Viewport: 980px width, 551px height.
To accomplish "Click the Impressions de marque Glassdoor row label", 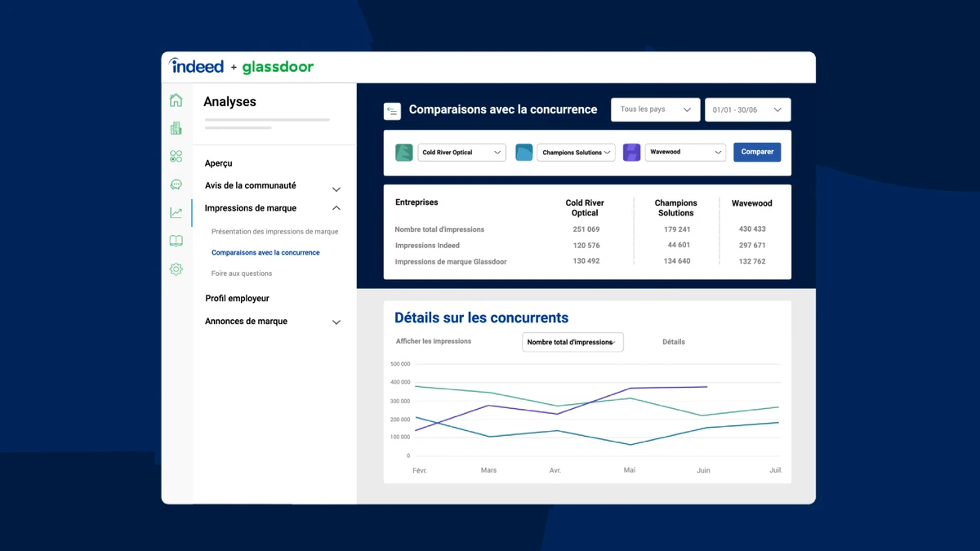I will tap(451, 262).
